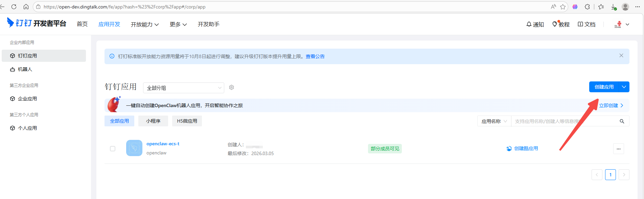
Task: Click 创建酷应用 link
Action: pos(522,149)
